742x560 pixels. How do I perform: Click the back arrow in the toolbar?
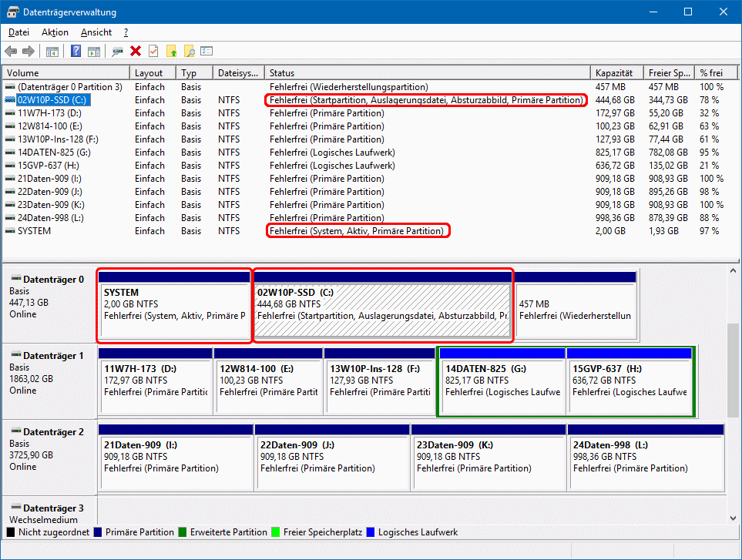click(11, 52)
